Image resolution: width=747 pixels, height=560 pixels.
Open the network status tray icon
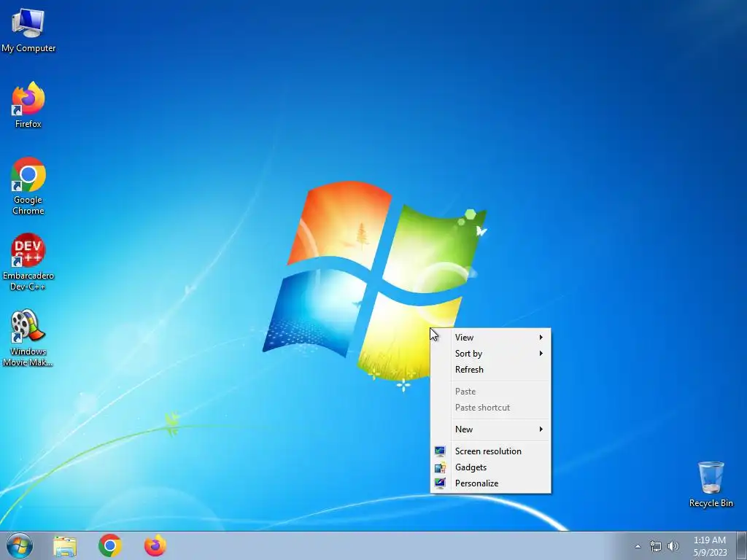pyautogui.click(x=656, y=546)
